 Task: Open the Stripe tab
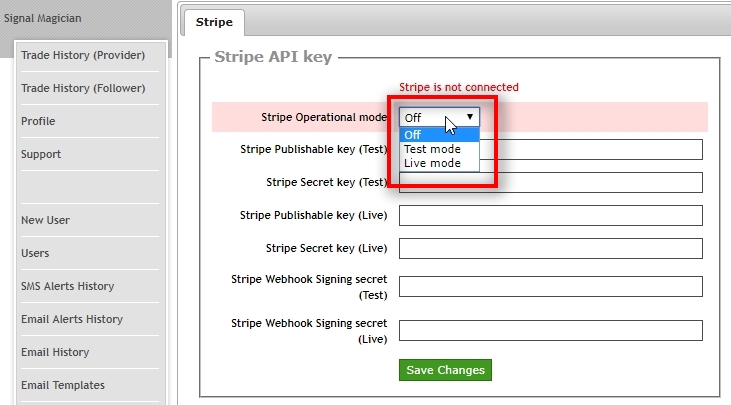[214, 22]
